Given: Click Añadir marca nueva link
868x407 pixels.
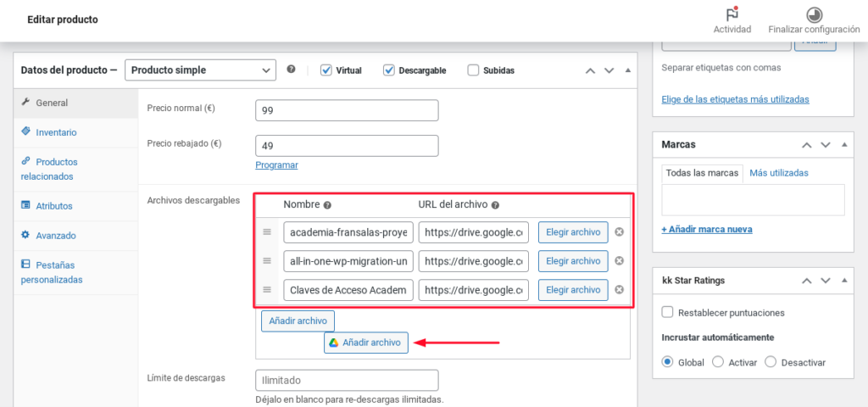Looking at the screenshot, I should point(707,229).
